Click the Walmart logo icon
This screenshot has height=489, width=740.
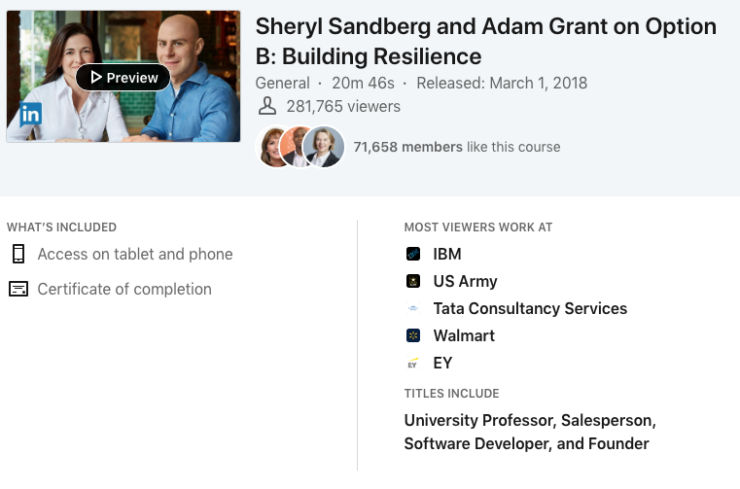[413, 336]
